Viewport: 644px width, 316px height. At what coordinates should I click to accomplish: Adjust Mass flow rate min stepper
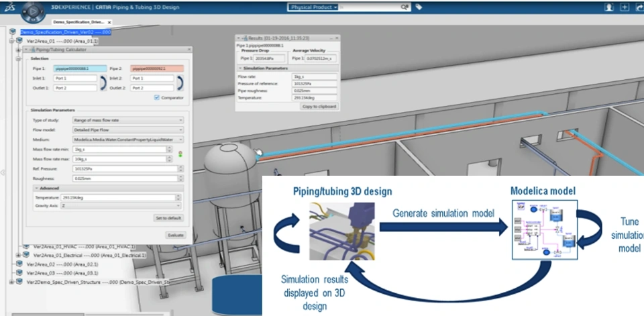click(170, 149)
